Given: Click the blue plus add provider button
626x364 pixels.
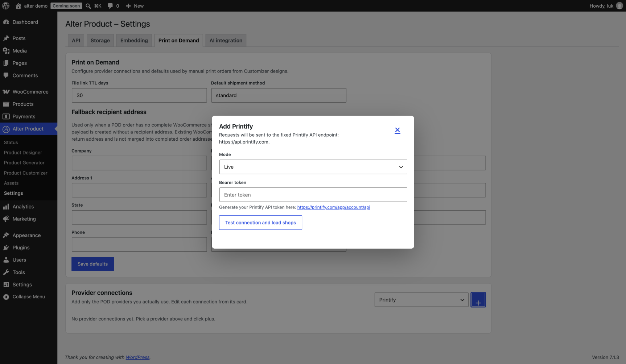Looking at the screenshot, I should click(x=478, y=300).
